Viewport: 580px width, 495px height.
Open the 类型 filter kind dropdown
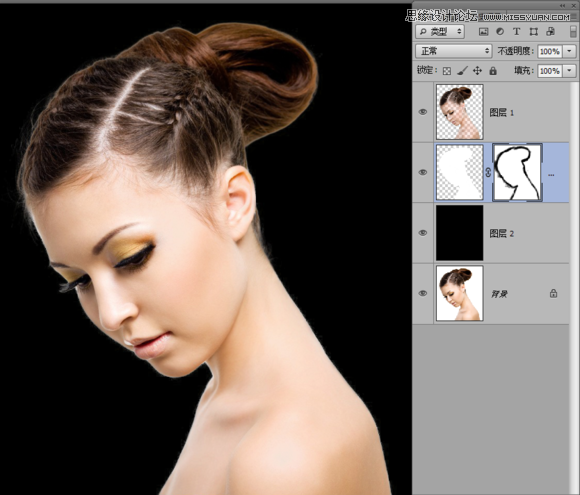[439, 32]
